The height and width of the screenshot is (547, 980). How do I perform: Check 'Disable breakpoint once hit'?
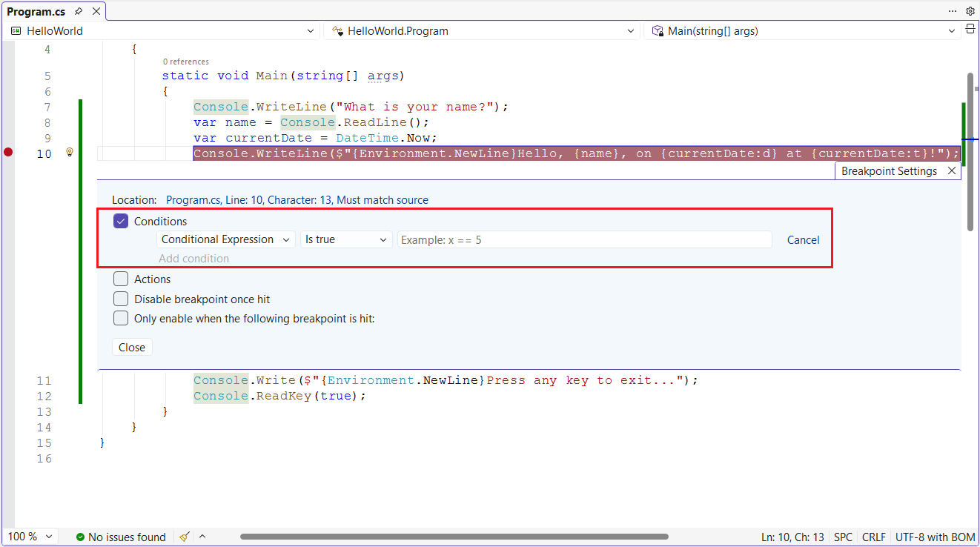pos(121,299)
